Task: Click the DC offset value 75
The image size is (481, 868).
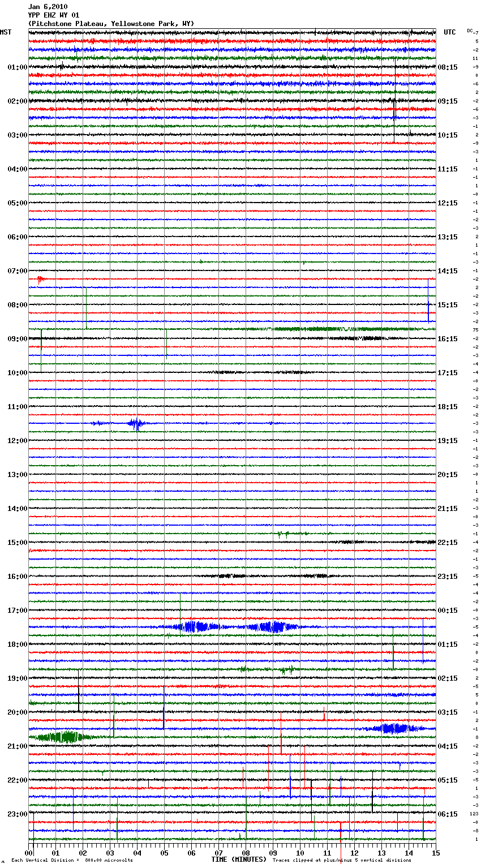Action: (476, 330)
